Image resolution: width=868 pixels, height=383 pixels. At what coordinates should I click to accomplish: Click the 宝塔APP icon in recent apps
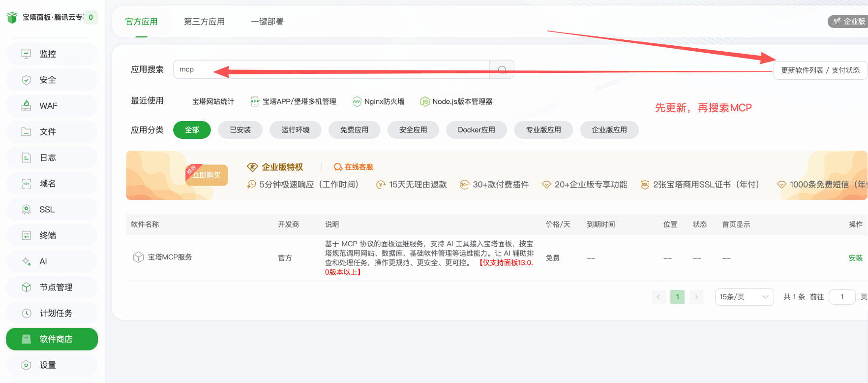click(255, 101)
